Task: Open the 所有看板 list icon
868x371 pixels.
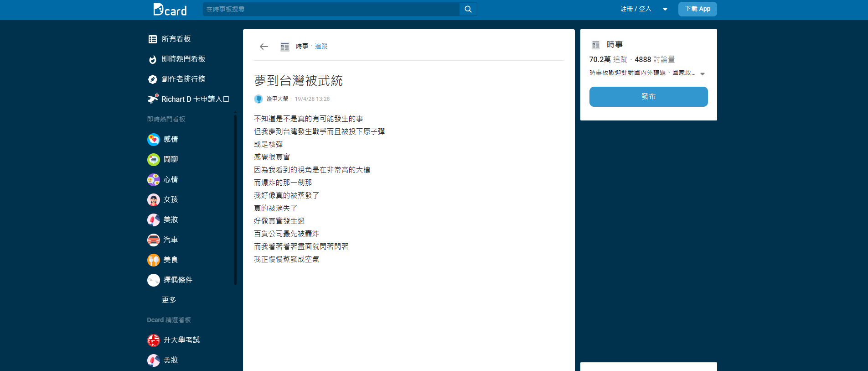Action: point(153,39)
